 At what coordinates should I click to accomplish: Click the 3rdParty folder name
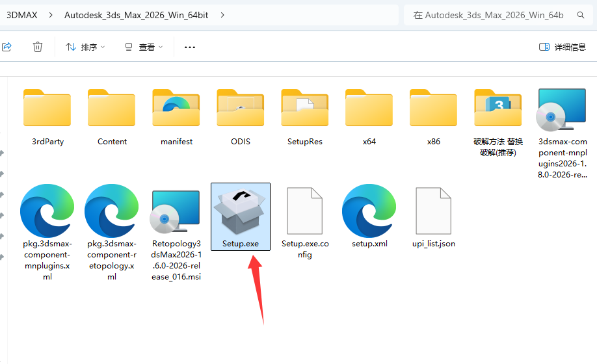click(47, 142)
